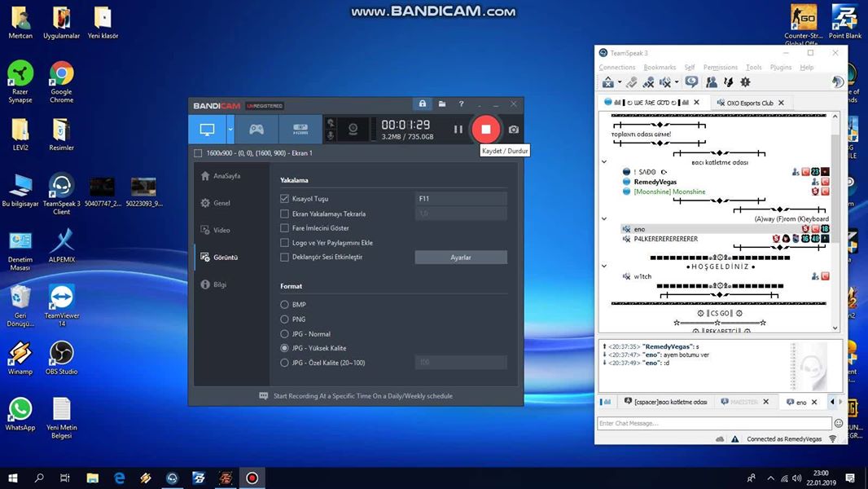Click TeamSpeak disconnect from server icon
The height and width of the screenshot is (489, 868).
(607, 82)
